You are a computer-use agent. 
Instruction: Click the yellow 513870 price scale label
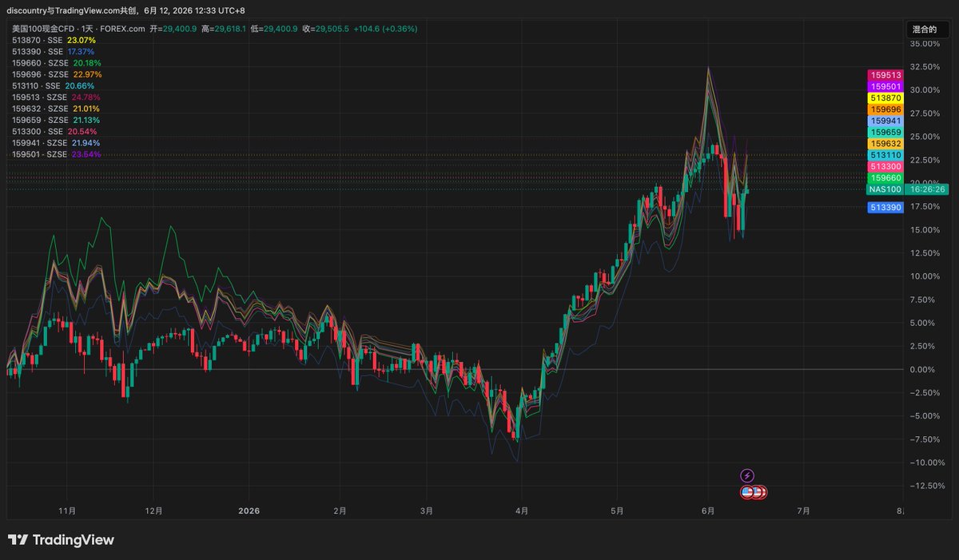tap(885, 97)
